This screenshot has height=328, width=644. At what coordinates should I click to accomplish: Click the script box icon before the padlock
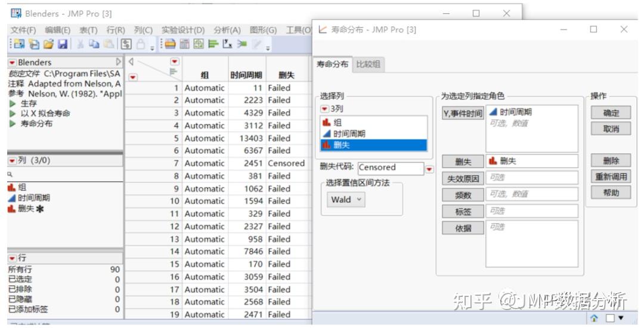click(x=126, y=44)
